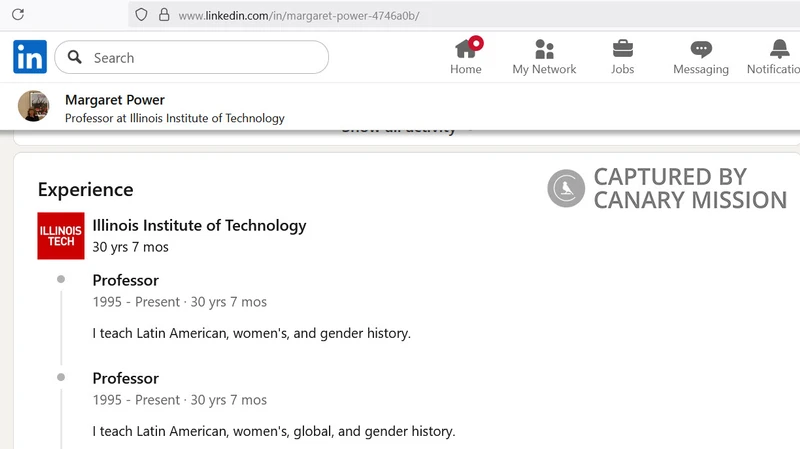Select the first Professor position title
Viewport: 800px width, 449px height.
point(126,280)
